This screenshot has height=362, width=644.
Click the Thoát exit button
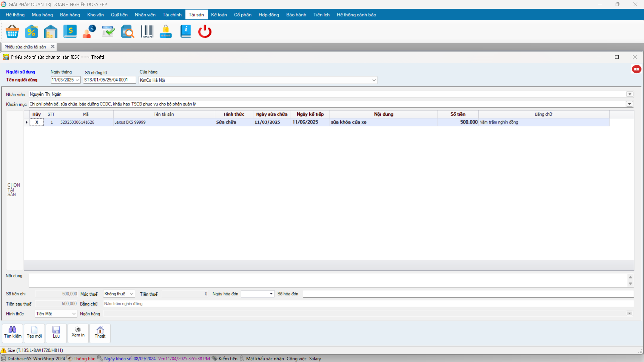tap(100, 333)
